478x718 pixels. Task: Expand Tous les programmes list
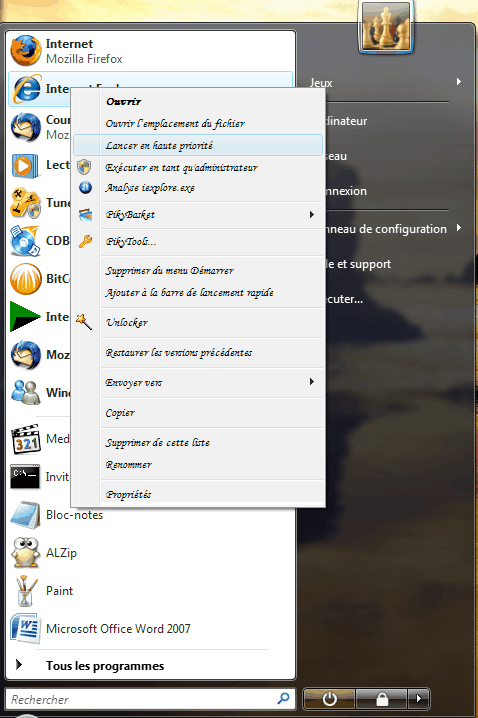pos(104,666)
